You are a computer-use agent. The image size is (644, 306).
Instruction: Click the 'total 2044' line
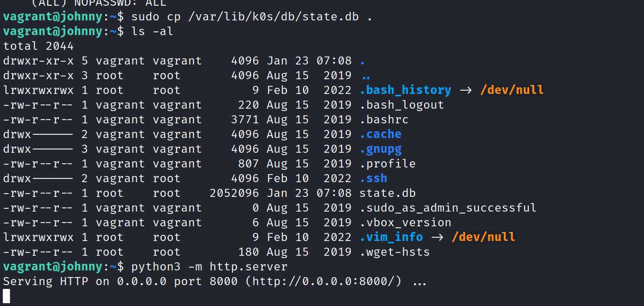point(38,46)
